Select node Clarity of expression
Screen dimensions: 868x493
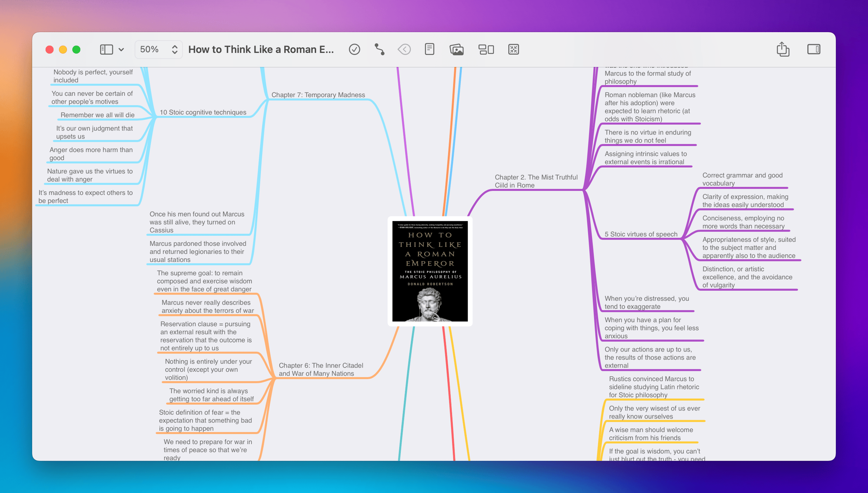745,201
